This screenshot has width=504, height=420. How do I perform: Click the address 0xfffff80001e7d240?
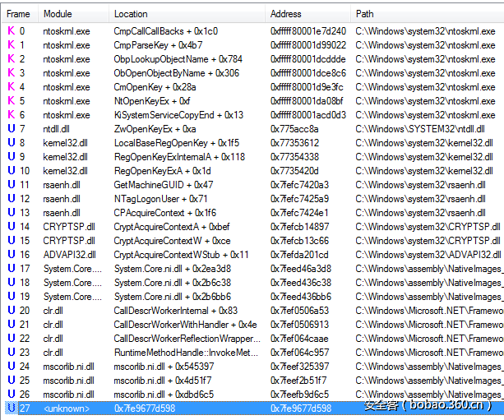308,31
